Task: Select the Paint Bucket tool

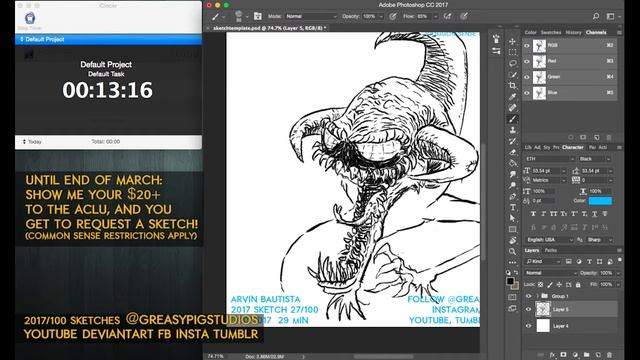Action: [x=512, y=163]
